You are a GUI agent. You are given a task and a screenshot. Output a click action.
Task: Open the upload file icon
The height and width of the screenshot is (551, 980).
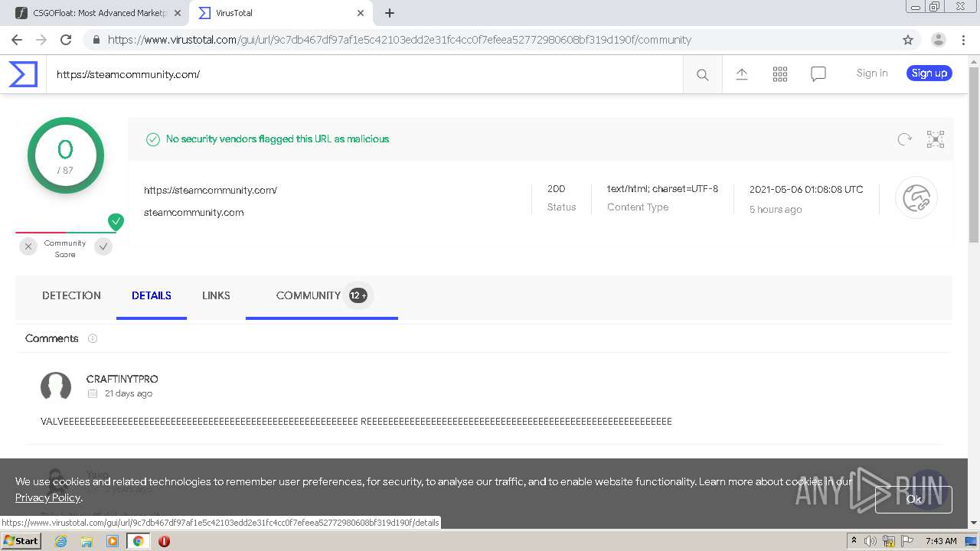pyautogui.click(x=742, y=73)
